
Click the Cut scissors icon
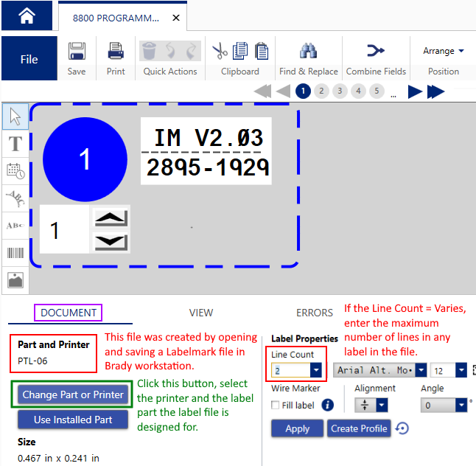[x=220, y=51]
